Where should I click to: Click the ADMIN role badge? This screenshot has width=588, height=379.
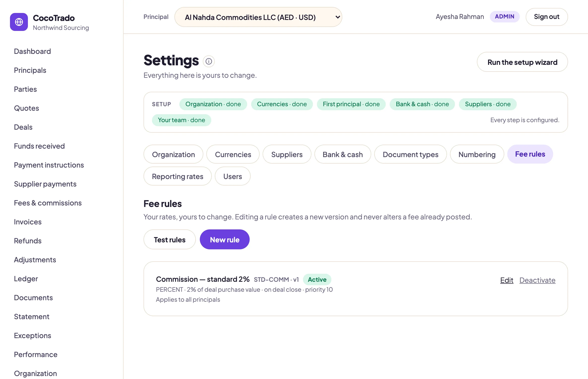505,17
